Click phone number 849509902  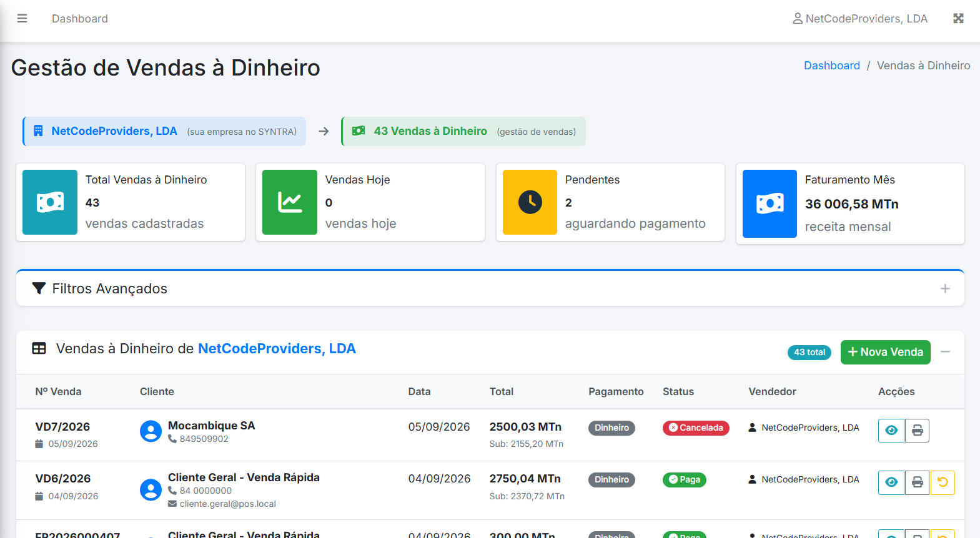(204, 439)
